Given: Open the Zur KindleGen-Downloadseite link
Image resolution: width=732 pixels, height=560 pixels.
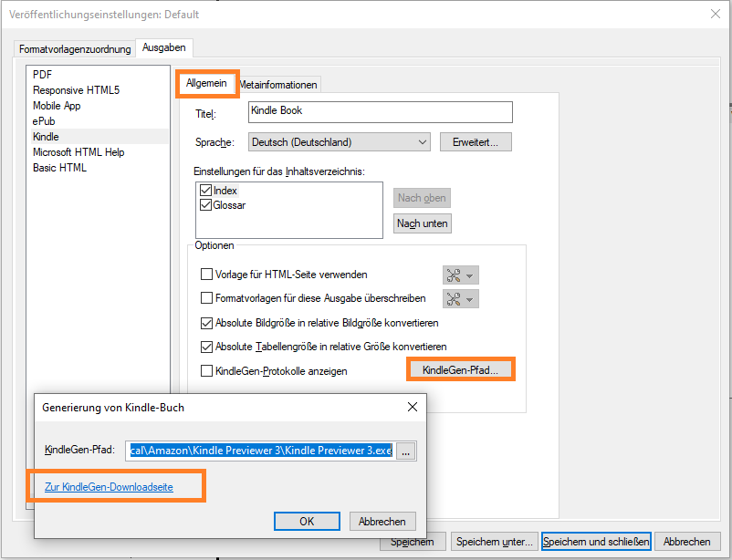Looking at the screenshot, I should [x=109, y=487].
